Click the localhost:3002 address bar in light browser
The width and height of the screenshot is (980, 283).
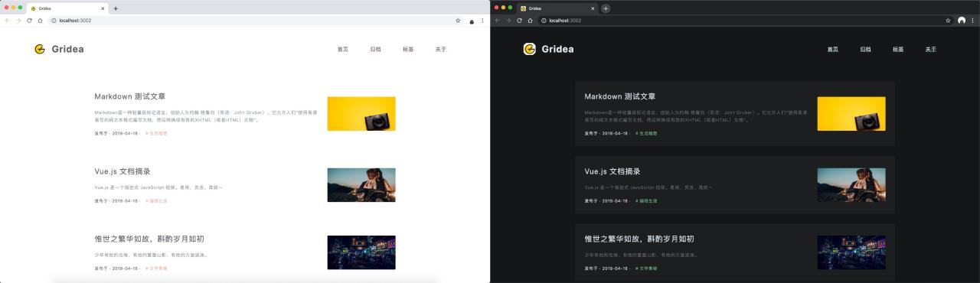pos(256,21)
